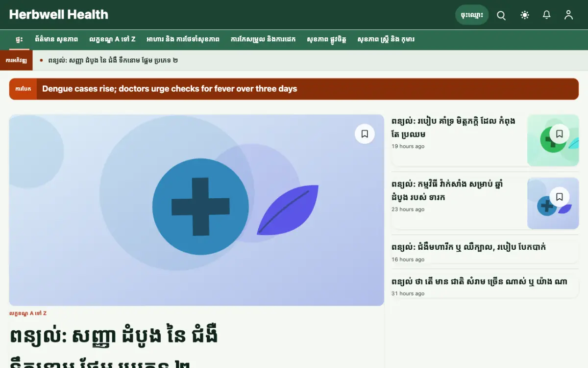The height and width of the screenshot is (368, 588).
Task: Bookmark the large featured article image
Action: pyautogui.click(x=365, y=133)
